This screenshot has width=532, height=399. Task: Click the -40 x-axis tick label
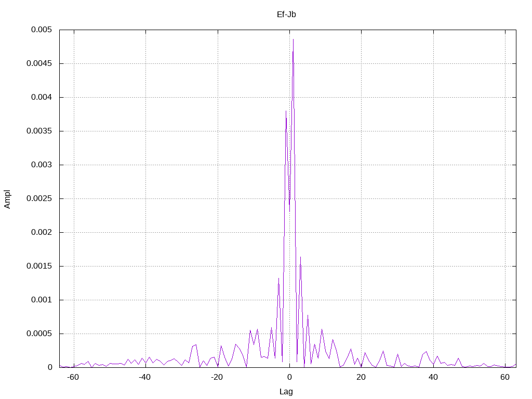(x=145, y=377)
